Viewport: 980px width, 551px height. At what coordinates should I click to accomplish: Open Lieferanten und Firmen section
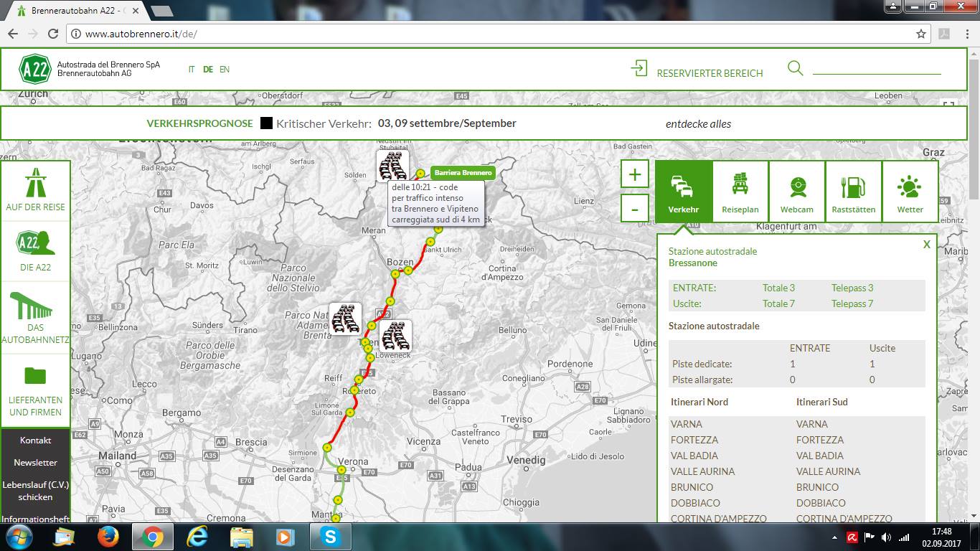[x=35, y=391]
